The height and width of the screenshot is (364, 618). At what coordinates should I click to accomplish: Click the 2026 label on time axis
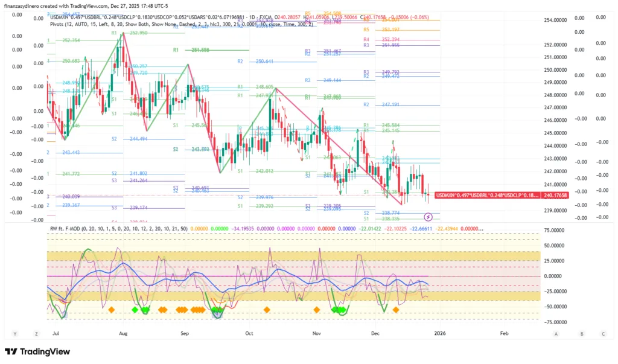pyautogui.click(x=440, y=333)
